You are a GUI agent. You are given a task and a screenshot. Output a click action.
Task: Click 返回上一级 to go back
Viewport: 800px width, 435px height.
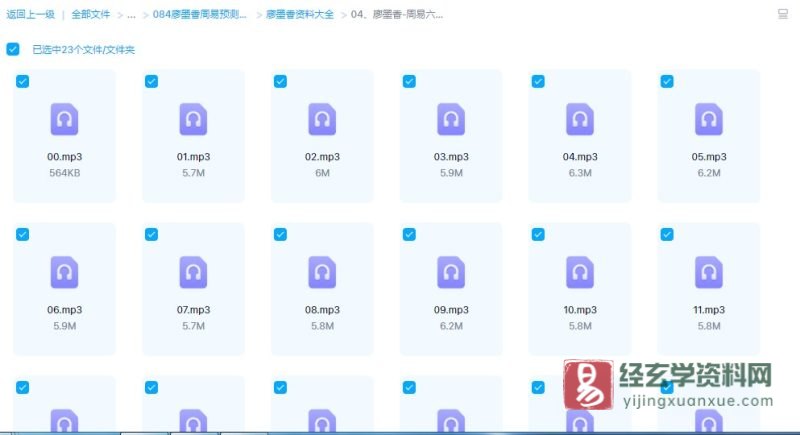click(x=29, y=15)
